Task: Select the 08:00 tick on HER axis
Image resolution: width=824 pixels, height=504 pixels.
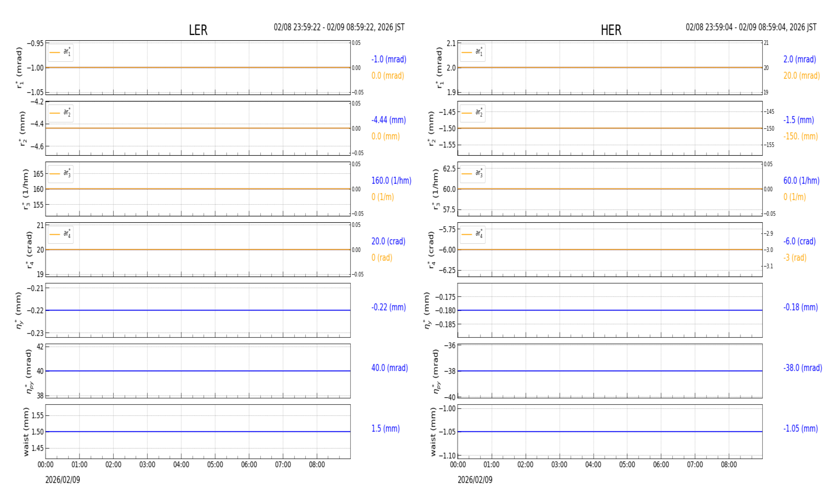Action: [729, 465]
